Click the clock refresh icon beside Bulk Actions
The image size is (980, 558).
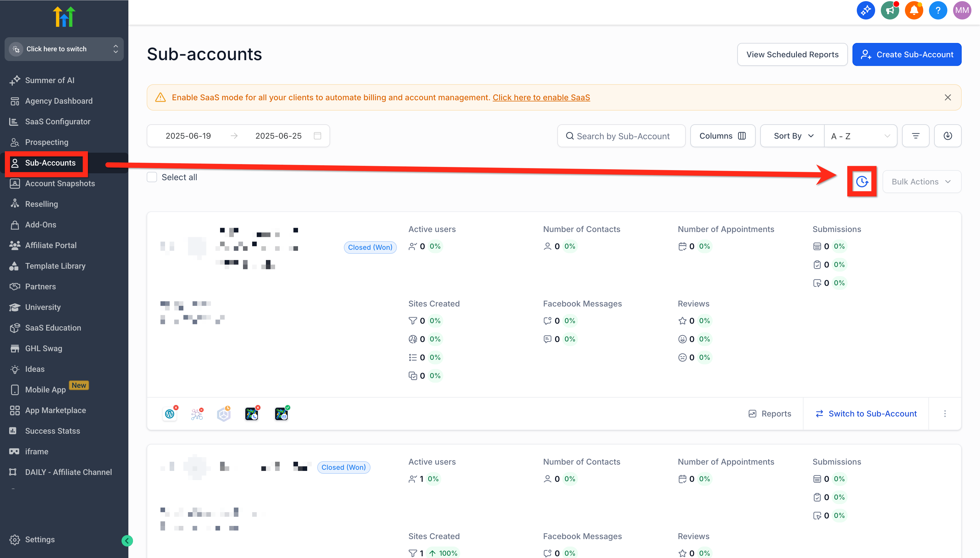pyautogui.click(x=862, y=181)
